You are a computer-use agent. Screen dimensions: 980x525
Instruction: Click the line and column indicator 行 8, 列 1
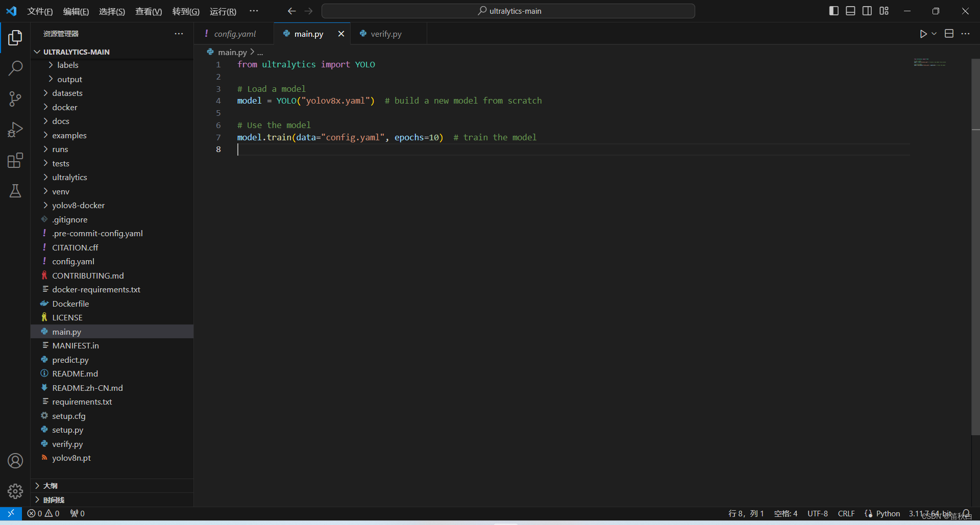click(x=746, y=513)
